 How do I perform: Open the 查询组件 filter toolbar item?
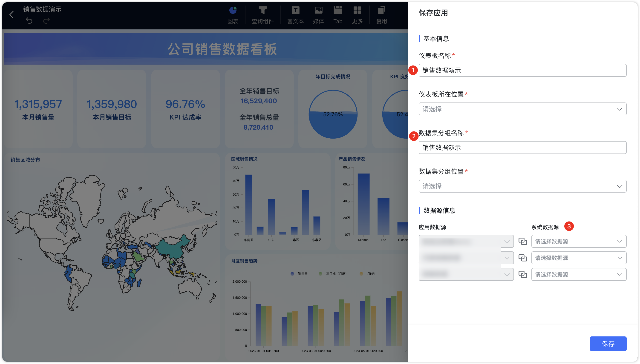pos(262,15)
